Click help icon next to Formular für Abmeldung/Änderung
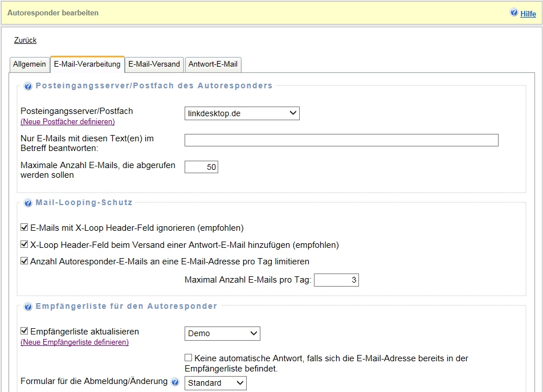Image resolution: width=543 pixels, height=392 pixels. 175,382
